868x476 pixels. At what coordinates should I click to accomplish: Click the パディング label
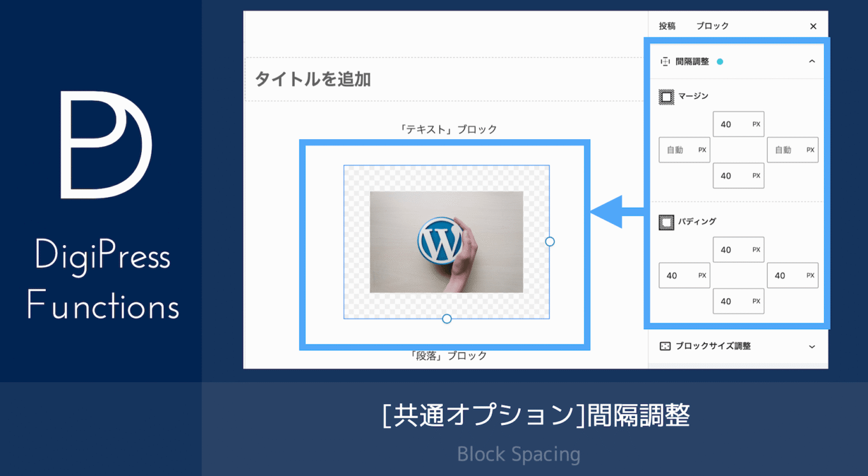pos(697,221)
